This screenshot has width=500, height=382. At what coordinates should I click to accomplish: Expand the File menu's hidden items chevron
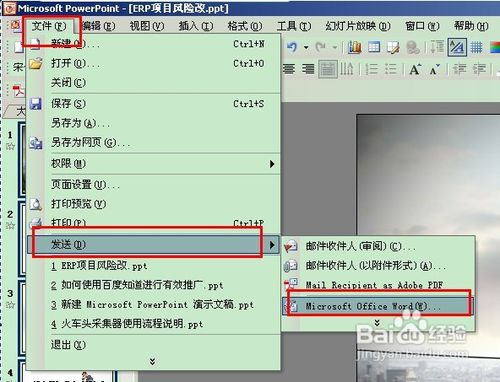click(153, 362)
